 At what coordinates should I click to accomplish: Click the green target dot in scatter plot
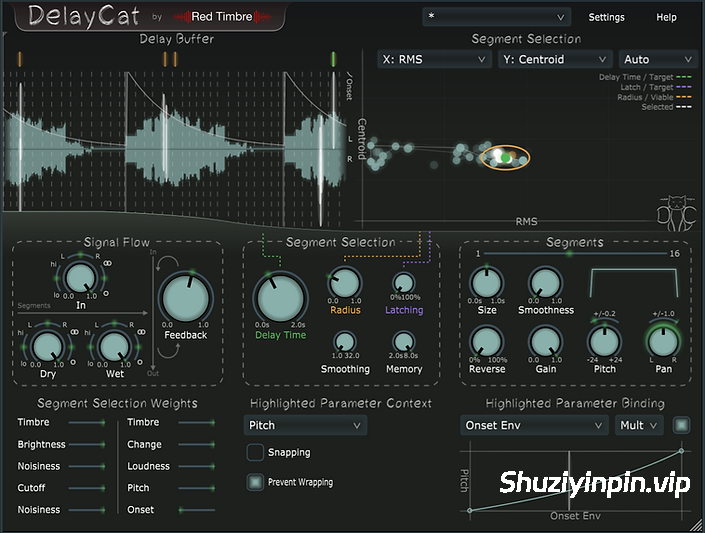[505, 158]
